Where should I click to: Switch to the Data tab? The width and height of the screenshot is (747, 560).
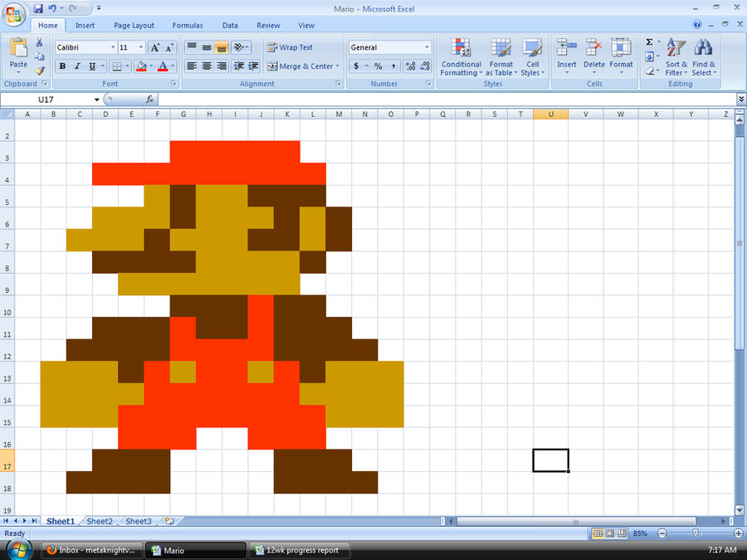[230, 25]
